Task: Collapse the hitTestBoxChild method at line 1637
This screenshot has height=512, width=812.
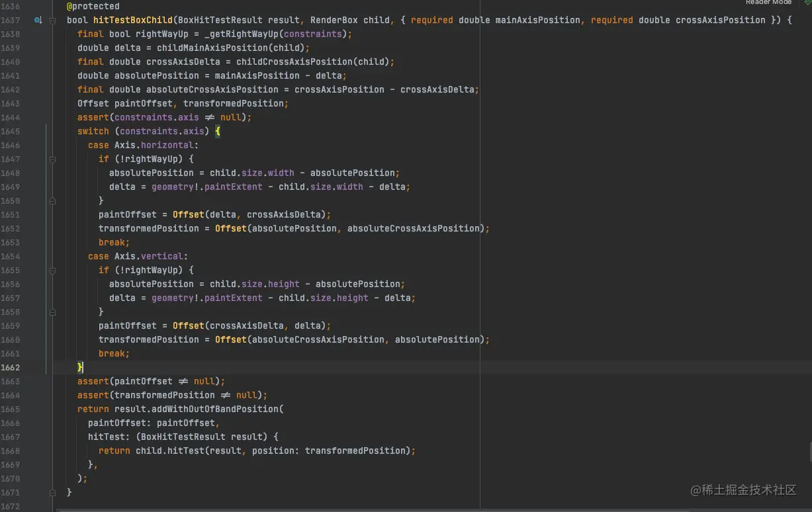Action: click(x=53, y=21)
